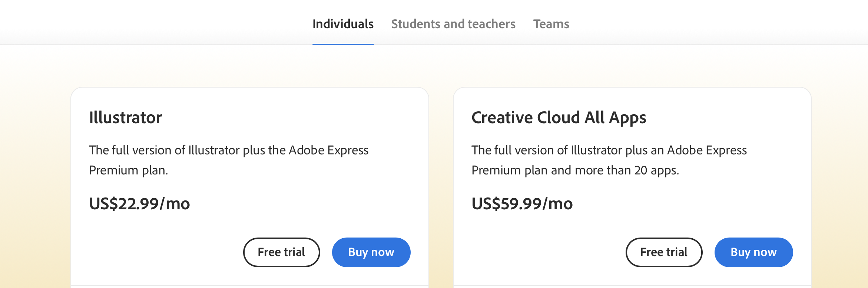Click the US$22.99/mo price
The image size is (868, 288).
pyautogui.click(x=139, y=204)
